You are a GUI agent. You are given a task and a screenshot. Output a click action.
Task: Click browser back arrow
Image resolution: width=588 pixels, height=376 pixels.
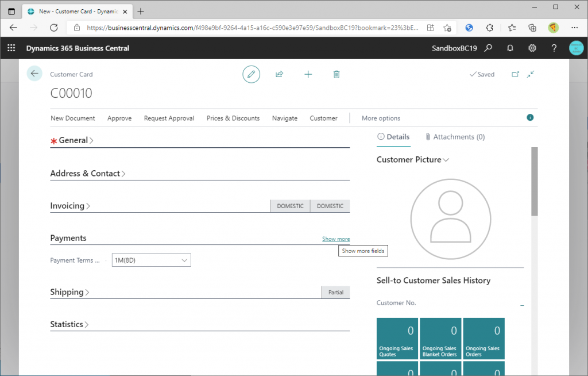[14, 28]
